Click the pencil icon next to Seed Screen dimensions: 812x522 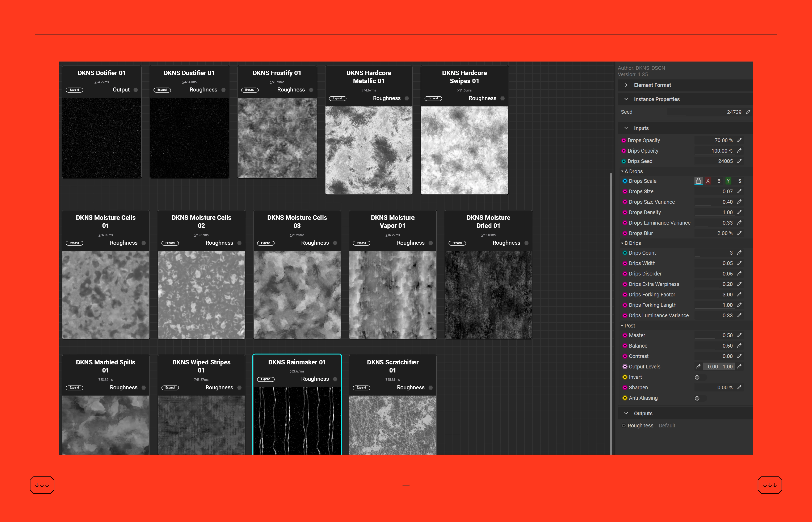(748, 112)
